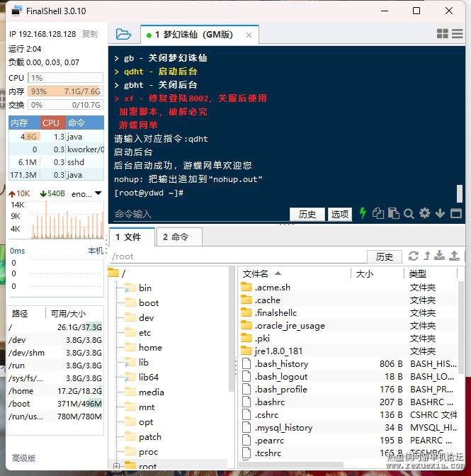This screenshot has width=471, height=476.
Task: Toggle fullscreen terminal window icon
Action: 456,213
